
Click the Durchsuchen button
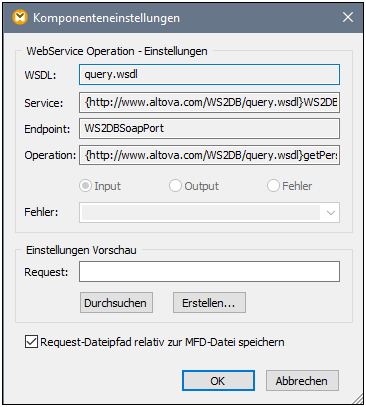(x=116, y=303)
